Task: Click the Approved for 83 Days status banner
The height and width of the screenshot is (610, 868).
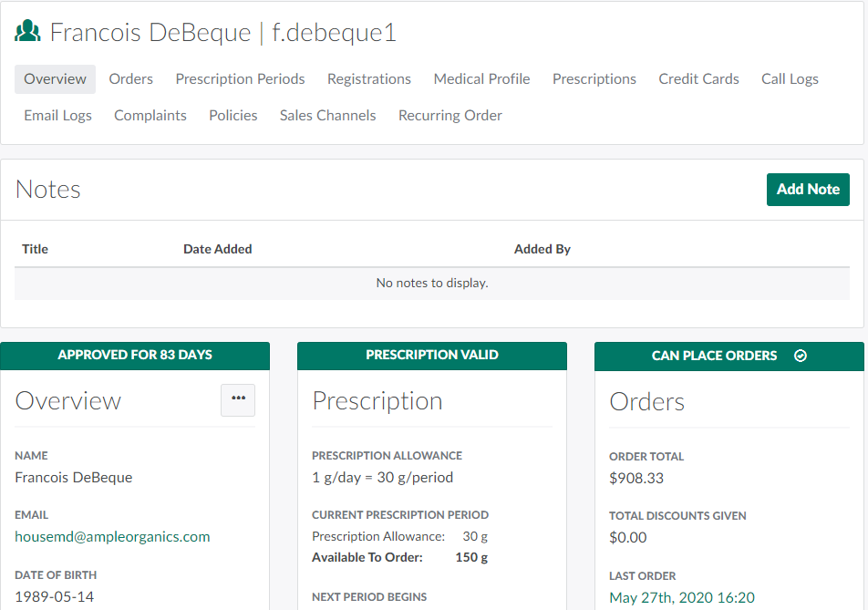Action: pos(135,356)
